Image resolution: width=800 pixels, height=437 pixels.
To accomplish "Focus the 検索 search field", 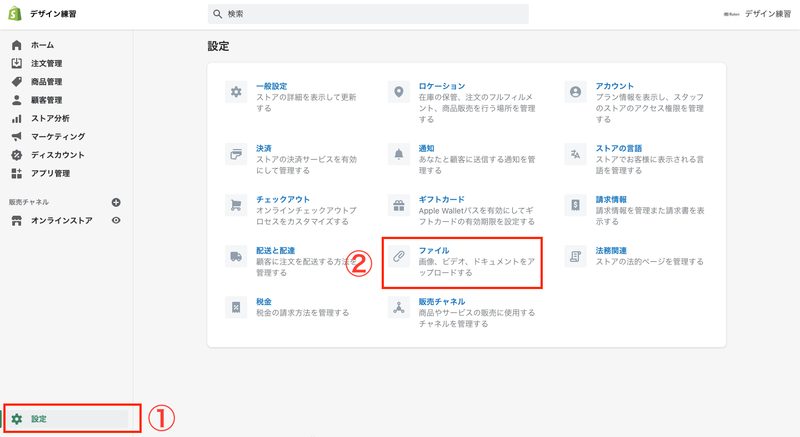I will coord(368,14).
